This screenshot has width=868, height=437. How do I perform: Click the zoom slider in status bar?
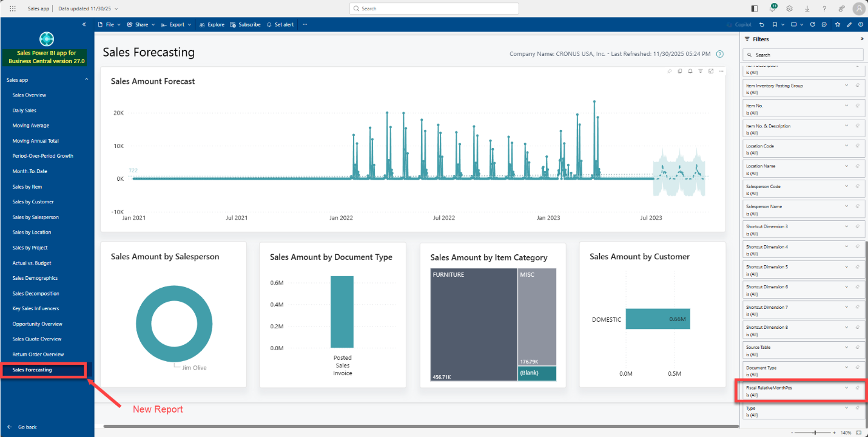point(815,433)
